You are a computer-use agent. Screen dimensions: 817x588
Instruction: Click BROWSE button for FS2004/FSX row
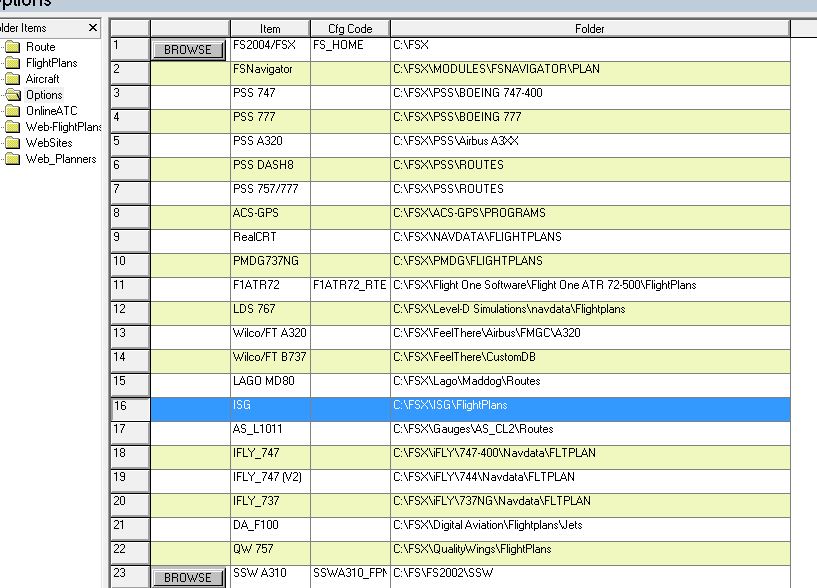tap(188, 50)
